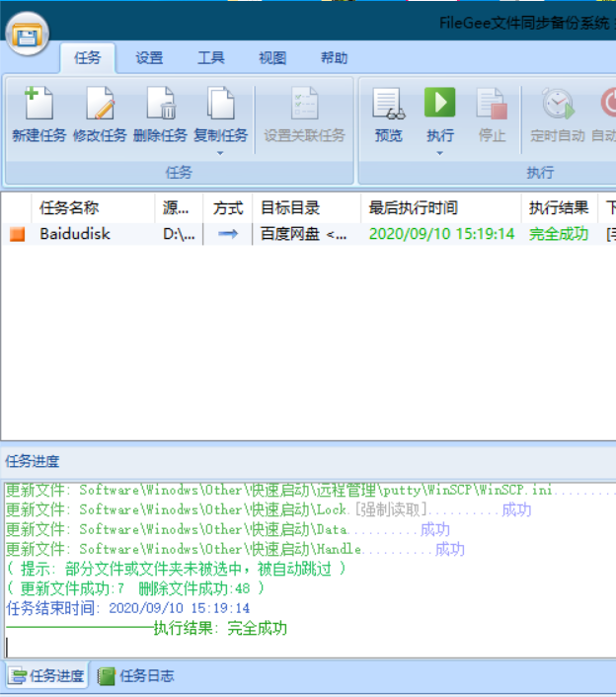
Task: Click the Modify Task (修改任务) icon
Action: point(100,105)
